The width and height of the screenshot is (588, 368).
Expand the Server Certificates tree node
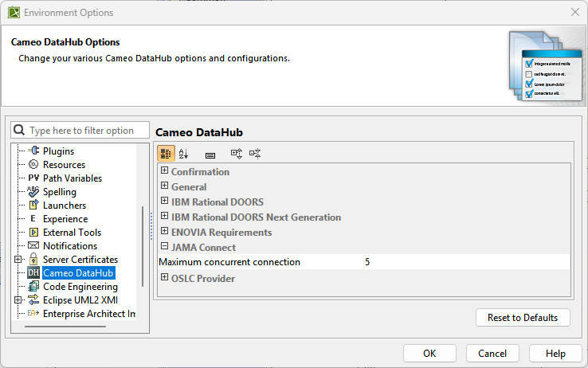pos(18,260)
